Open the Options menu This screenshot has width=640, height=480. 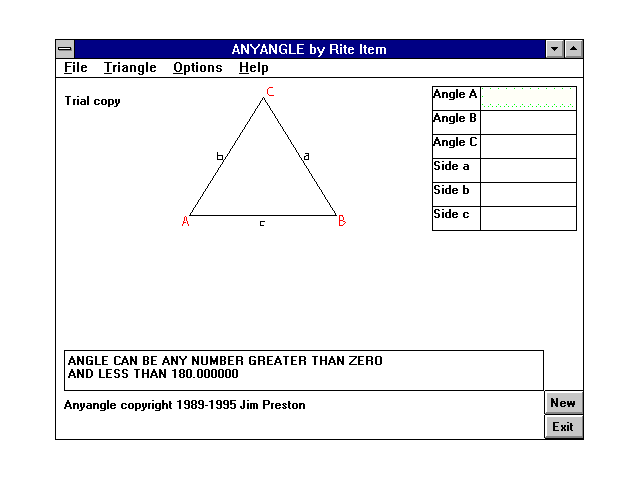[x=197, y=68]
